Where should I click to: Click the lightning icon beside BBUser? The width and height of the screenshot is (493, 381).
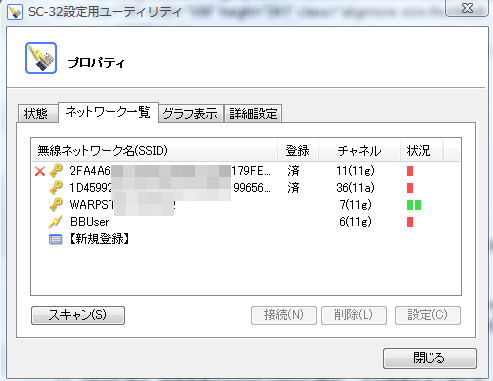pos(56,222)
